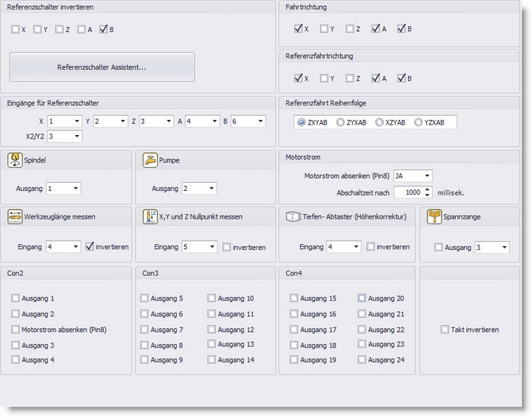Select ZYXAB homing order
The width and height of the screenshot is (532, 417).
(341, 122)
